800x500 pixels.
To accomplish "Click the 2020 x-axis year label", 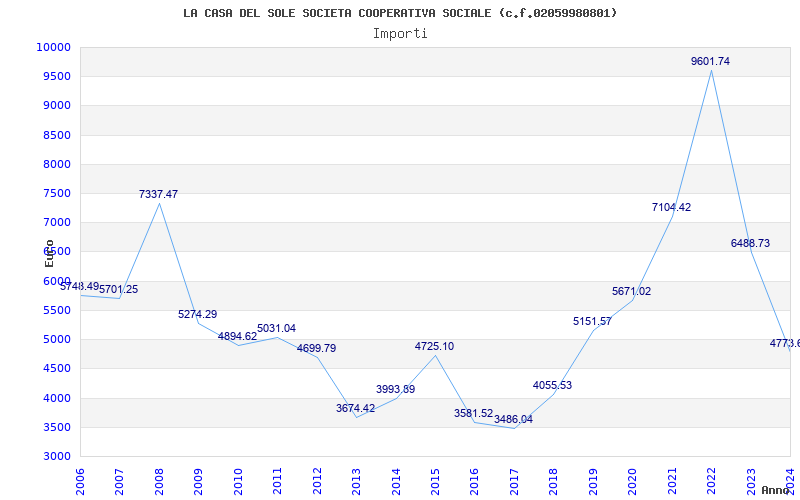I will coord(633,482).
